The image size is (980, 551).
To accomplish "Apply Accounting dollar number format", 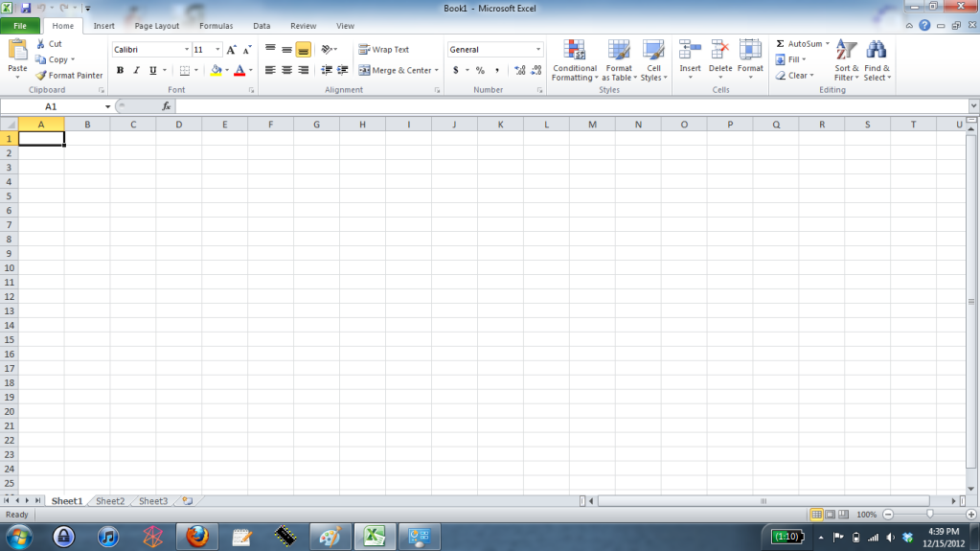I will (x=456, y=70).
